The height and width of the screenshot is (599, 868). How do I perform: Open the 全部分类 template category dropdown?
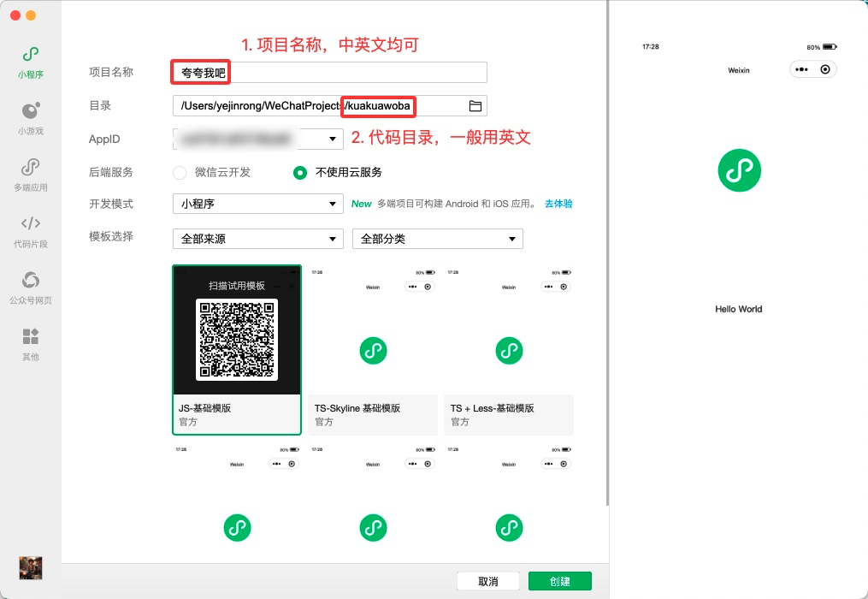tap(437, 239)
